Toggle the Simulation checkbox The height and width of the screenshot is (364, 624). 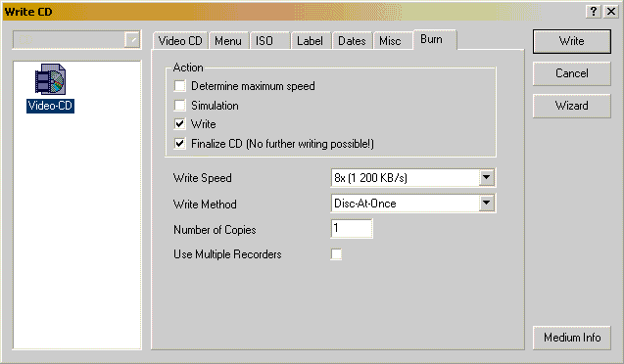(180, 106)
